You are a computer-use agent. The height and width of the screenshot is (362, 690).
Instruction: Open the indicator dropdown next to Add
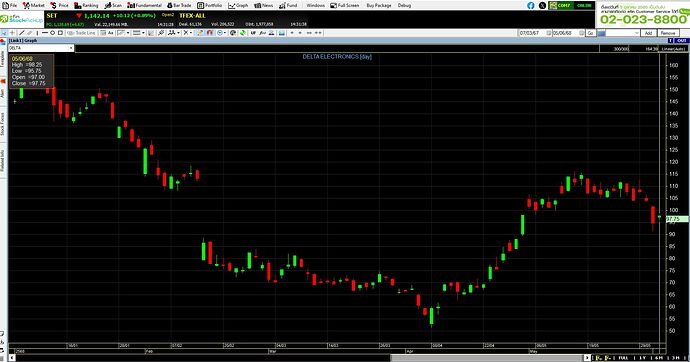637,33
